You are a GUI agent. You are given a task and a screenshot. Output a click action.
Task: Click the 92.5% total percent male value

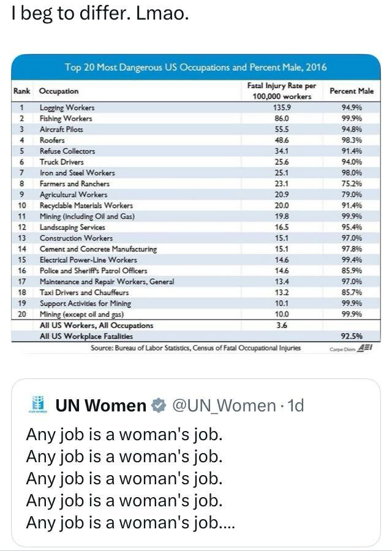[x=351, y=336]
